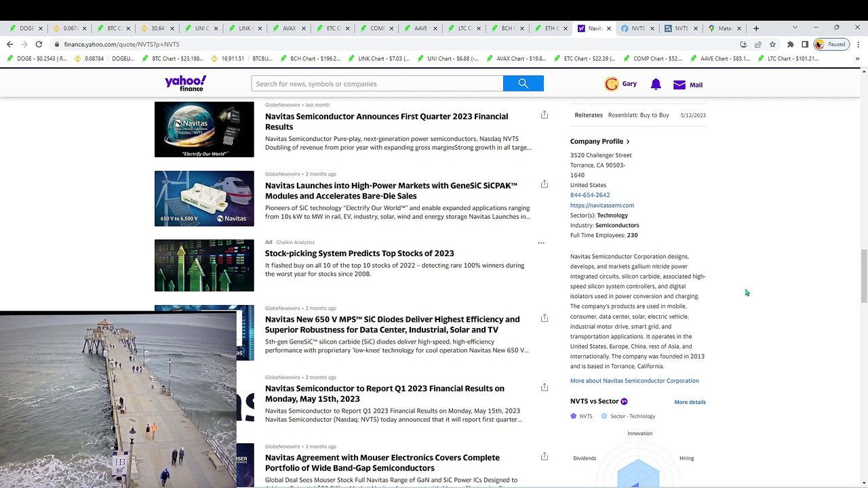The image size is (868, 488).
Task: Click the blue search magnifier button
Action: click(x=523, y=83)
